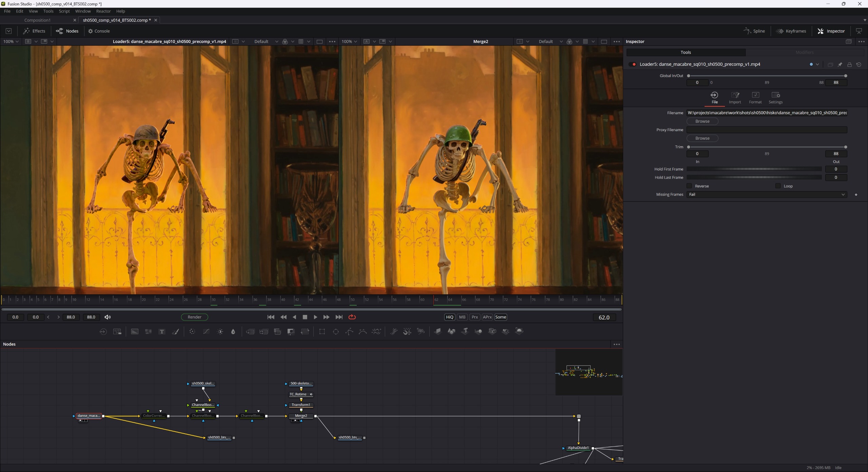Toggle the Some selective update button
This screenshot has height=472, width=868.
[x=500, y=317]
